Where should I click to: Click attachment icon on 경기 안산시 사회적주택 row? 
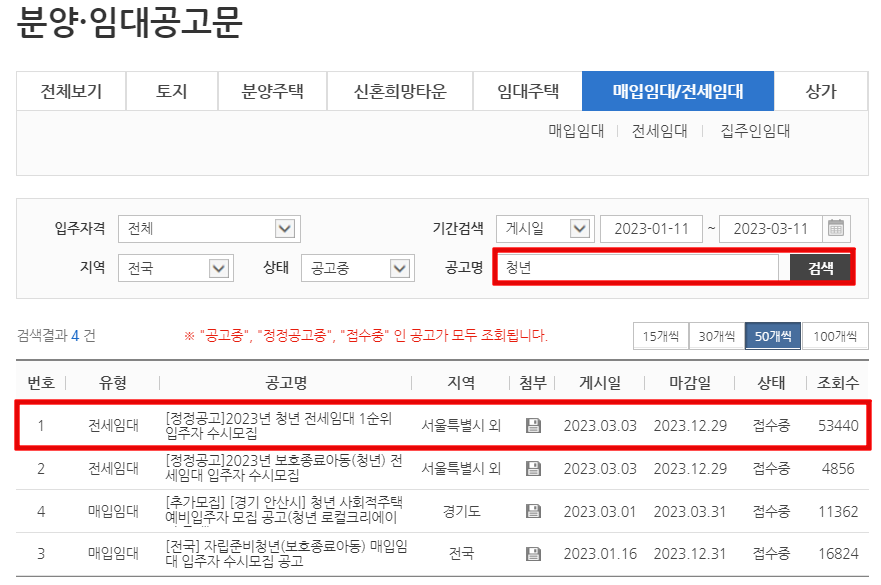(x=533, y=509)
